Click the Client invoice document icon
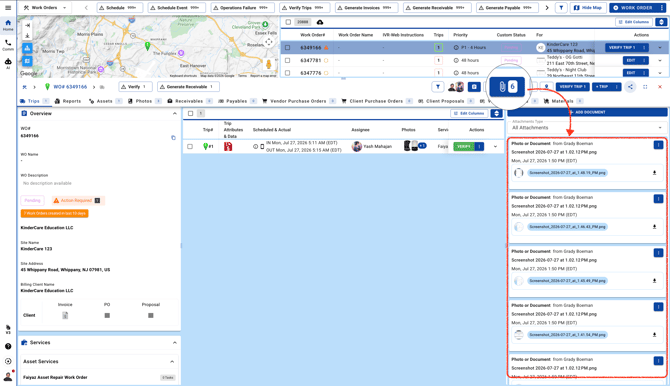The height and width of the screenshot is (386, 670). (65, 315)
